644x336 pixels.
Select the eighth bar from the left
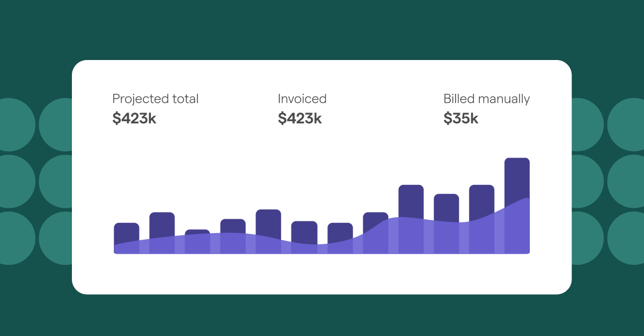coord(376,221)
